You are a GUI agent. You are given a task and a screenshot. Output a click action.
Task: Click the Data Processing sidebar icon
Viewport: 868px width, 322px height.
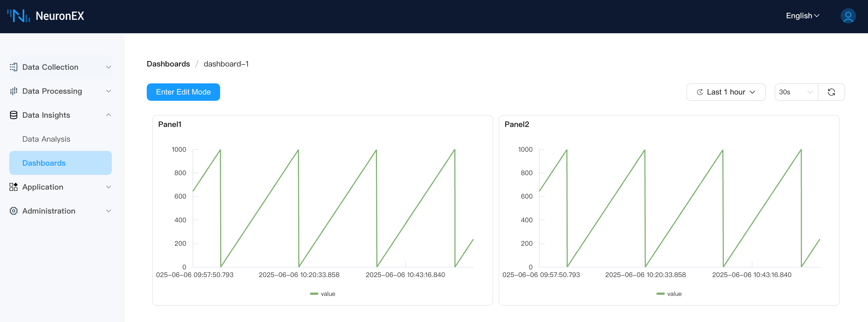coord(13,91)
